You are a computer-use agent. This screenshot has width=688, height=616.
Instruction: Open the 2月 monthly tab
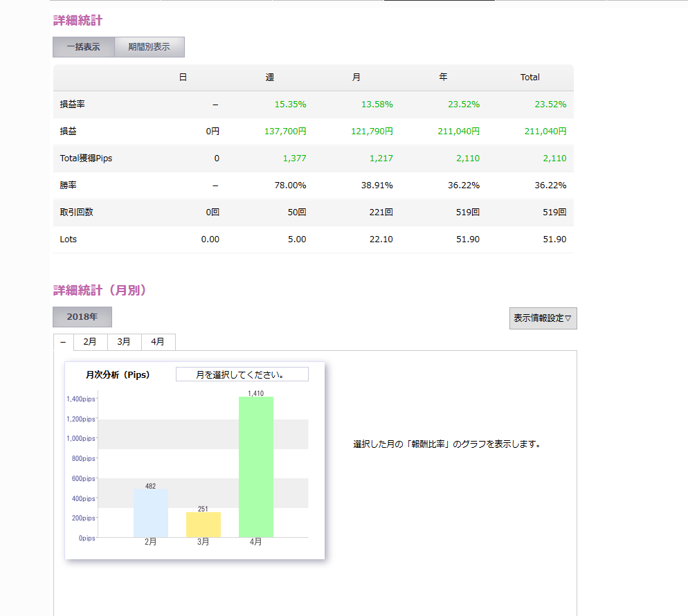coord(90,342)
